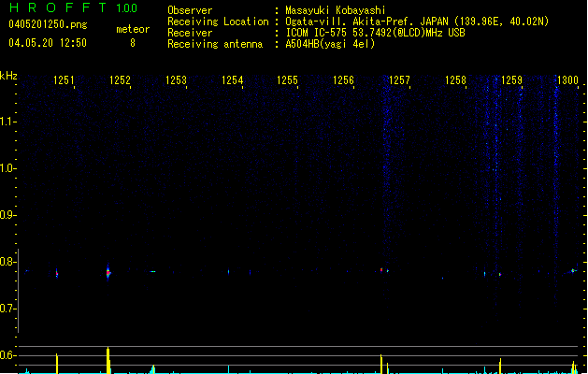588x374 pixels.
Task: Click the meteor echo just before 1251
Action: 57,273
